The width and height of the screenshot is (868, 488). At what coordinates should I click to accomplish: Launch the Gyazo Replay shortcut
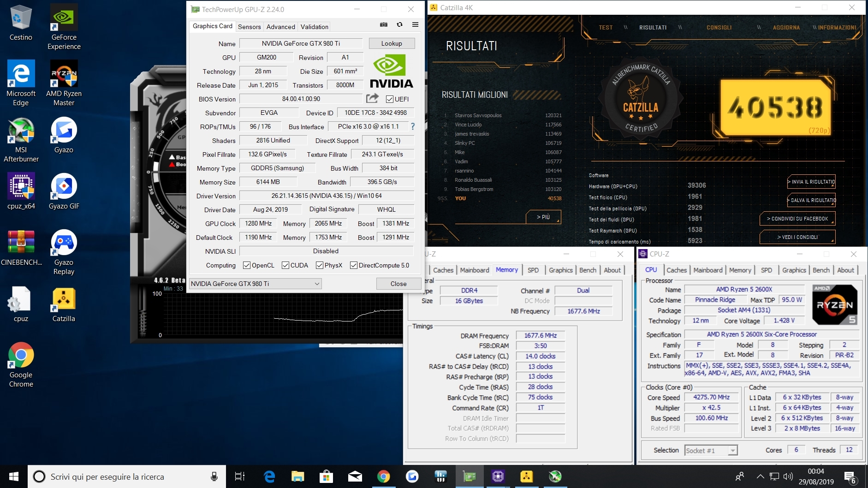(x=64, y=252)
